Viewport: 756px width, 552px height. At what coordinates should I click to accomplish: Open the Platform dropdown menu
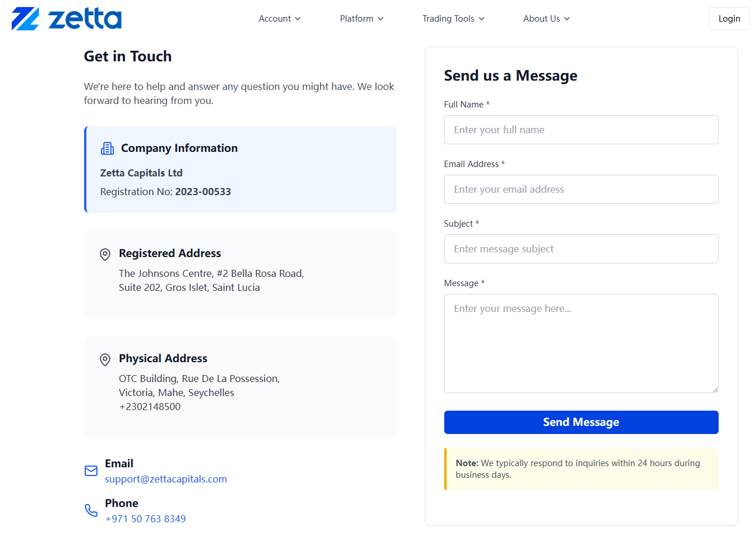click(x=361, y=19)
